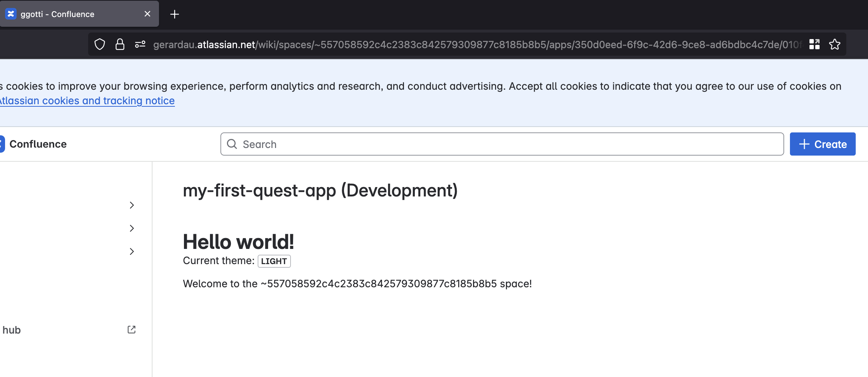Close the ggotti - Confluence tab
The image size is (868, 377).
coord(147,14)
